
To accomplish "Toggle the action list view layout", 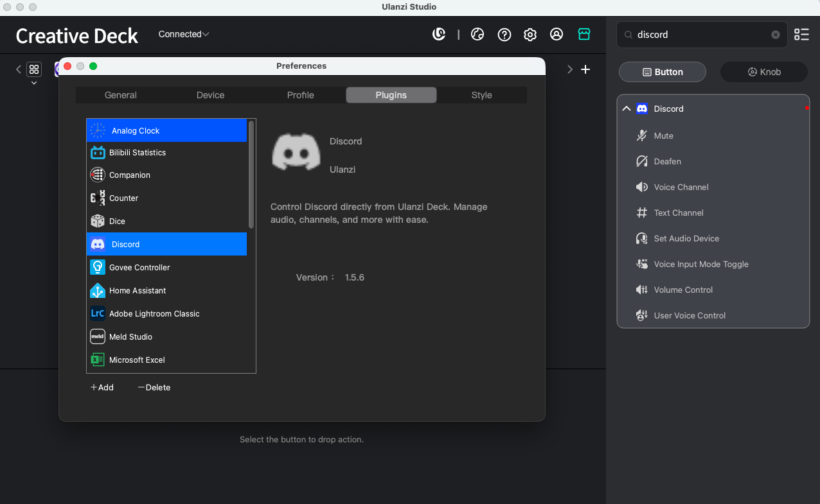I will pos(801,35).
